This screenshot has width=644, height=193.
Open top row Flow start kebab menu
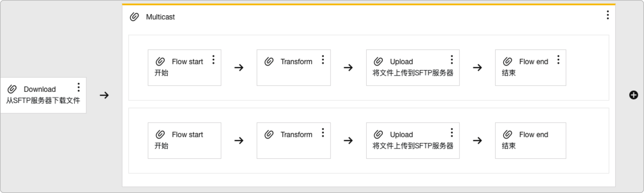(x=213, y=60)
